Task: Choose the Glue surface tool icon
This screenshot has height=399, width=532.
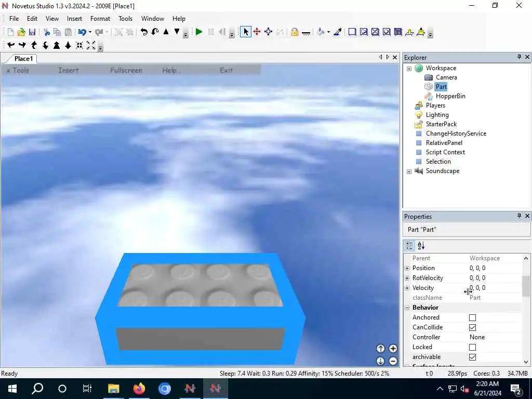Action: tap(364, 32)
